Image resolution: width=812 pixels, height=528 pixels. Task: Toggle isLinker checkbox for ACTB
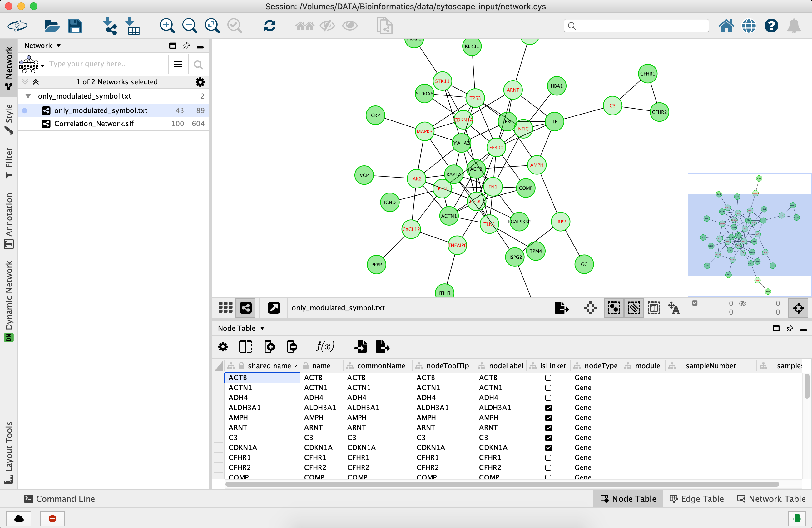(x=548, y=378)
